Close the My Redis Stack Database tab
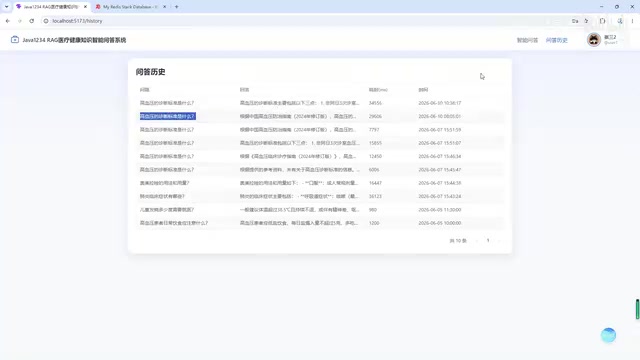Image resolution: width=640 pixels, height=360 pixels. coord(164,7)
